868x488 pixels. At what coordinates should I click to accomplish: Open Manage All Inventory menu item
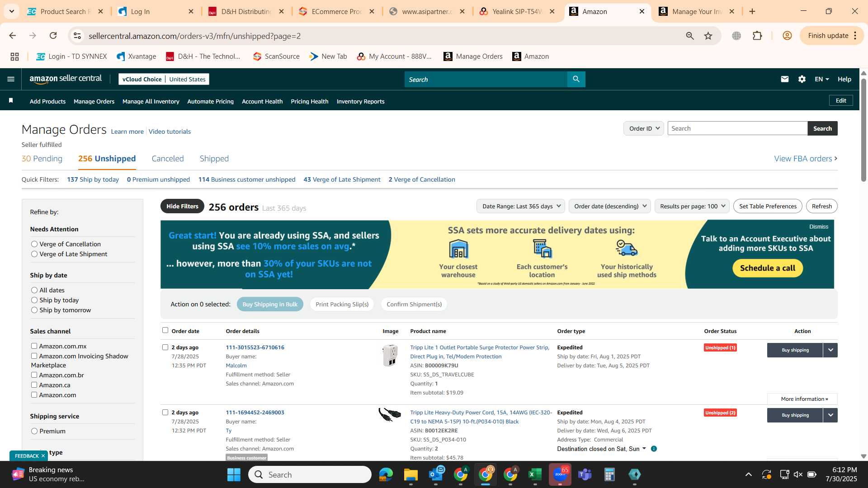[x=151, y=101]
